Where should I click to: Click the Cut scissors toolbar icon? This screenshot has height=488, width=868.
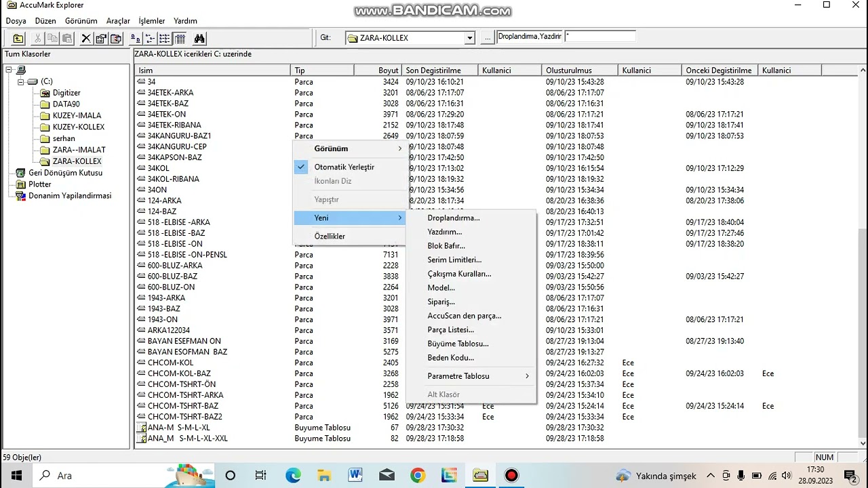click(38, 38)
